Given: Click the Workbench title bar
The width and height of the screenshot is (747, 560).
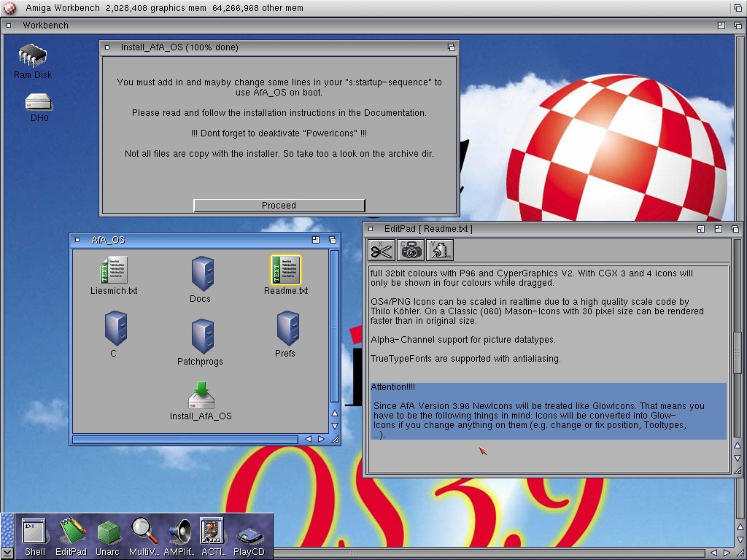Looking at the screenshot, I should coord(365,25).
